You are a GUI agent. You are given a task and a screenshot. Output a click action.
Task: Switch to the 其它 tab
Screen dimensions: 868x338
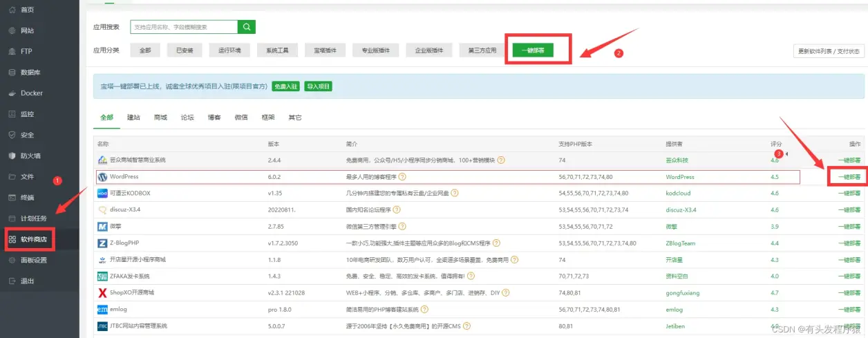click(295, 118)
